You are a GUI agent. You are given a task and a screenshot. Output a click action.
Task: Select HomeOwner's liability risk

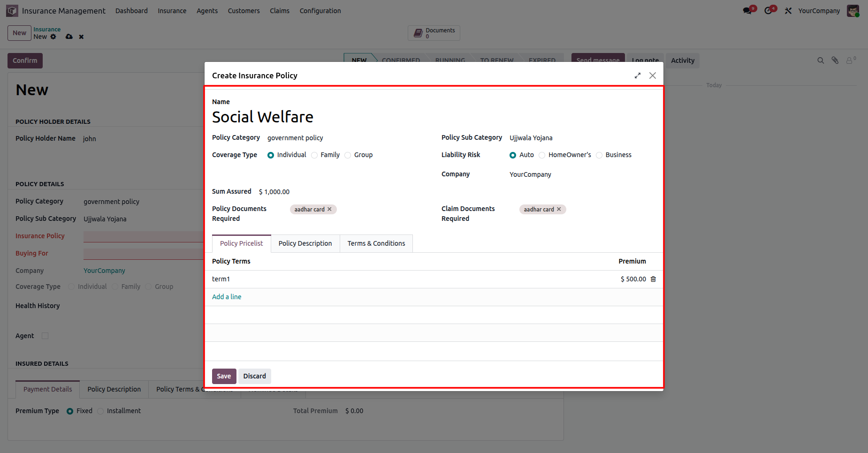[542, 155]
